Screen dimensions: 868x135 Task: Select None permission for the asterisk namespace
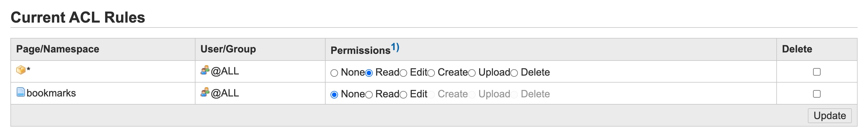[334, 73]
